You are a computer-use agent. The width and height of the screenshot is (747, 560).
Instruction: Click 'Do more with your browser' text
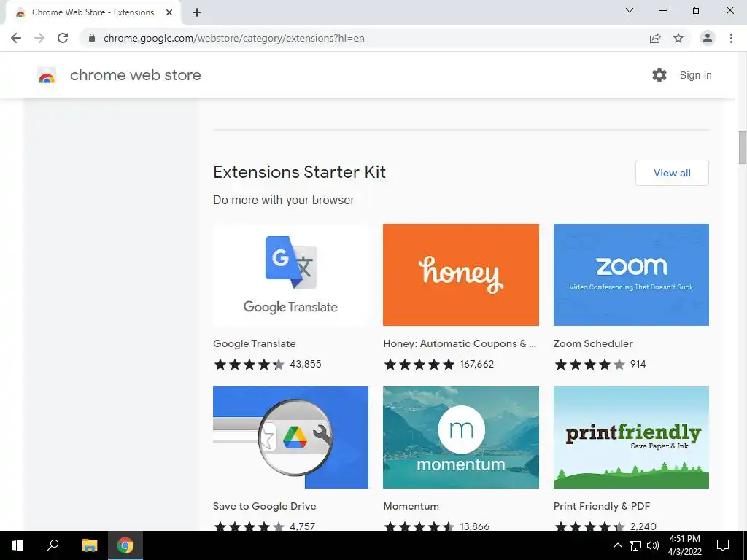(x=284, y=200)
